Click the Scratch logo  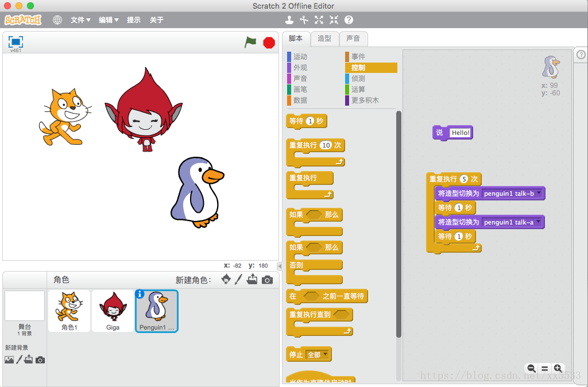tap(23, 20)
